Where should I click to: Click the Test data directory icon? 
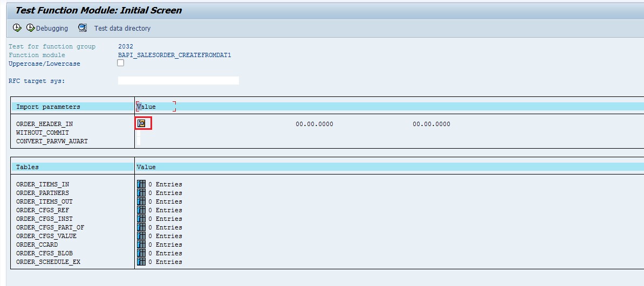[83, 28]
